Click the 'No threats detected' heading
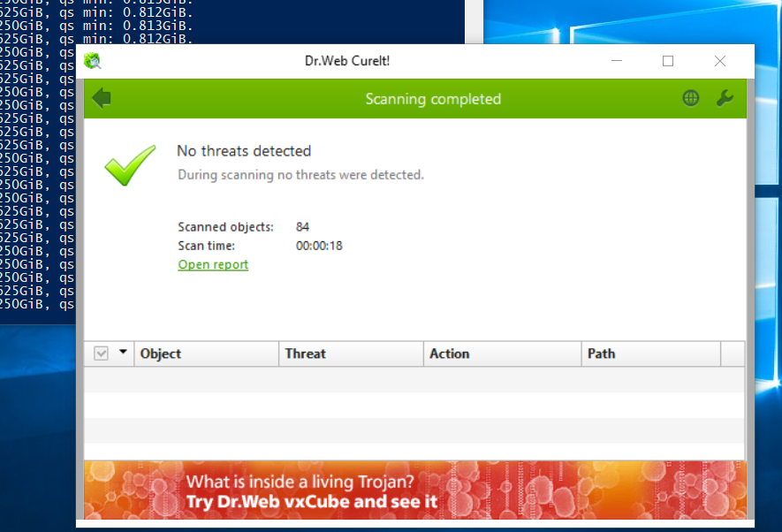782x532 pixels. [244, 151]
